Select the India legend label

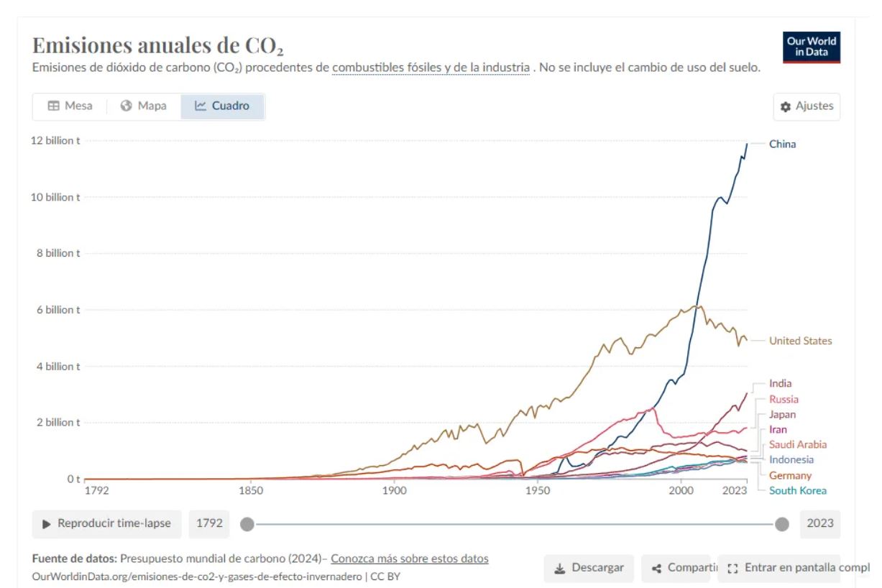(780, 384)
